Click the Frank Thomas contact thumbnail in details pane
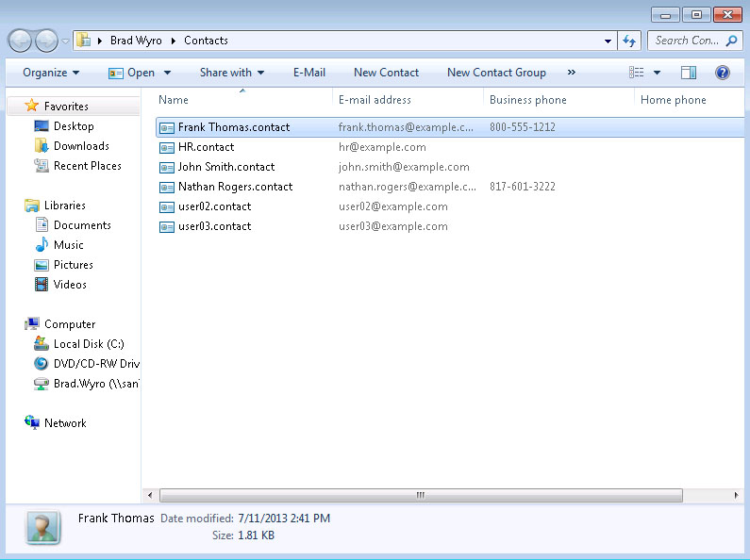The image size is (750, 560). coord(42,528)
